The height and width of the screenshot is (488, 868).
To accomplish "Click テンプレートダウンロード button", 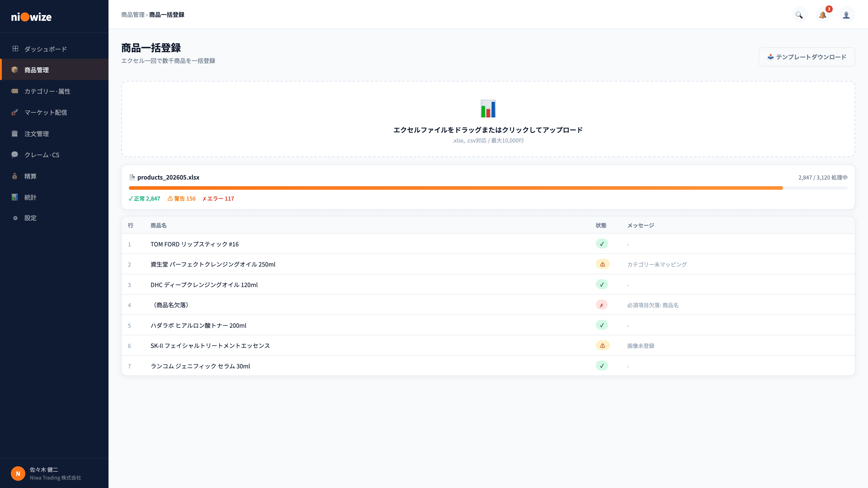I will [x=807, y=57].
